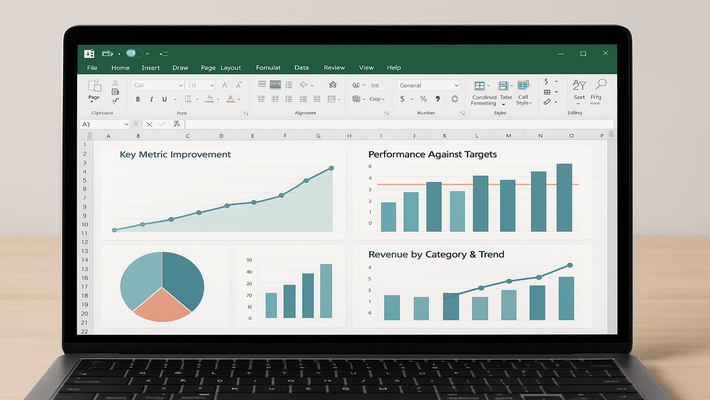Viewport: 710px width, 400px height.
Task: Select the Format Painter brush icon
Action: coord(115,101)
